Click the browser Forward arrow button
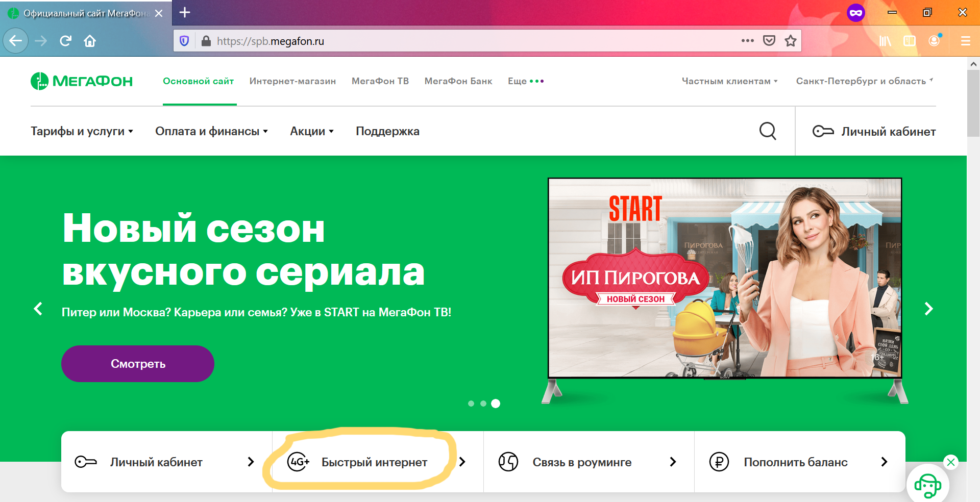Image resolution: width=980 pixels, height=502 pixels. [x=41, y=41]
